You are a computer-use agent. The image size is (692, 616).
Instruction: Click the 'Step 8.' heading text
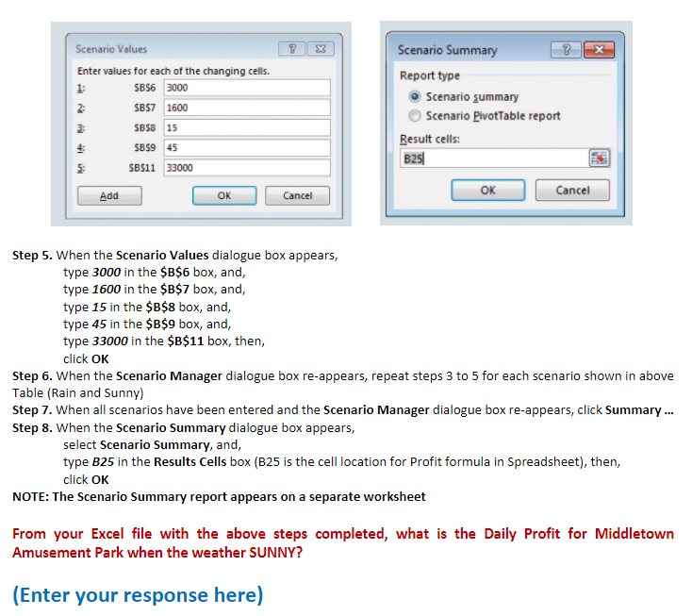point(32,428)
